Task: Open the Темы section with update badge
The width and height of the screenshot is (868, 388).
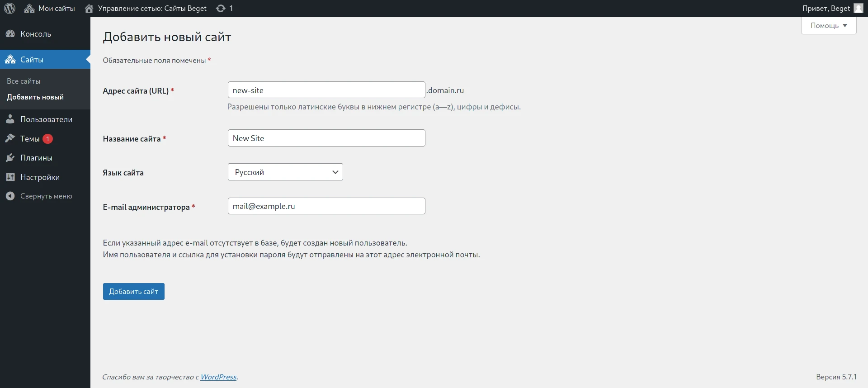Action: 30,139
